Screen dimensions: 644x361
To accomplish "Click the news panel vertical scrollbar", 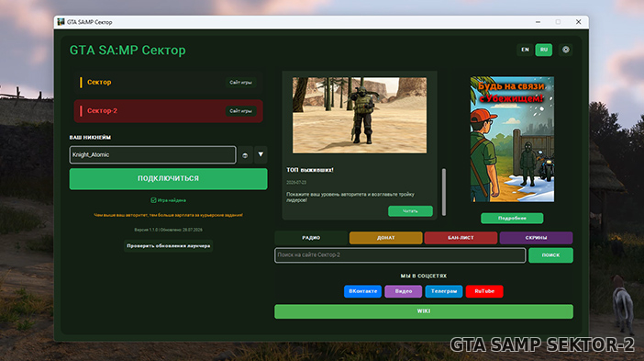I will click(x=444, y=192).
